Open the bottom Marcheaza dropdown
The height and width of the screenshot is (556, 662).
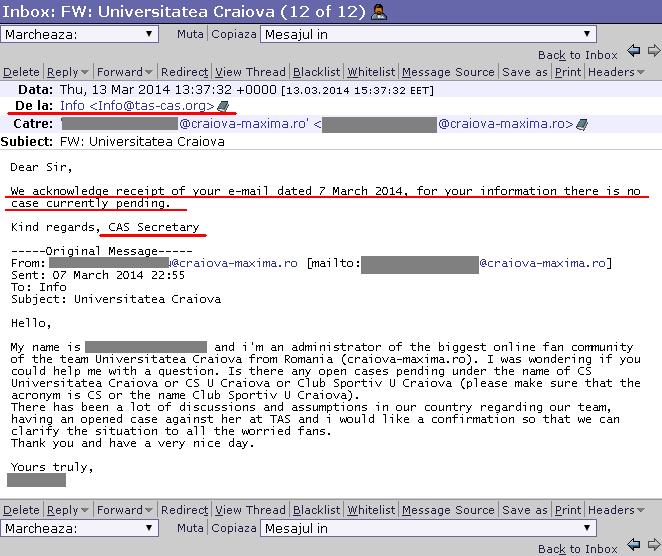[79, 528]
